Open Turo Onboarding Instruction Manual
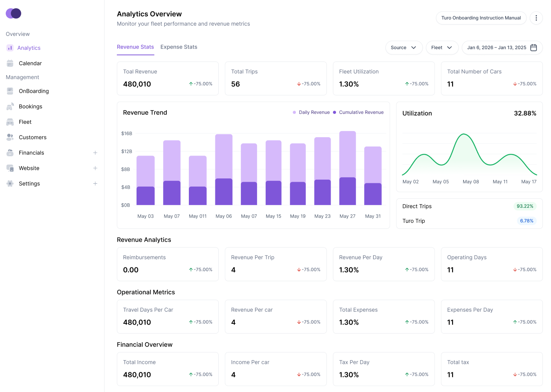The width and height of the screenshot is (551, 392). 481,18
